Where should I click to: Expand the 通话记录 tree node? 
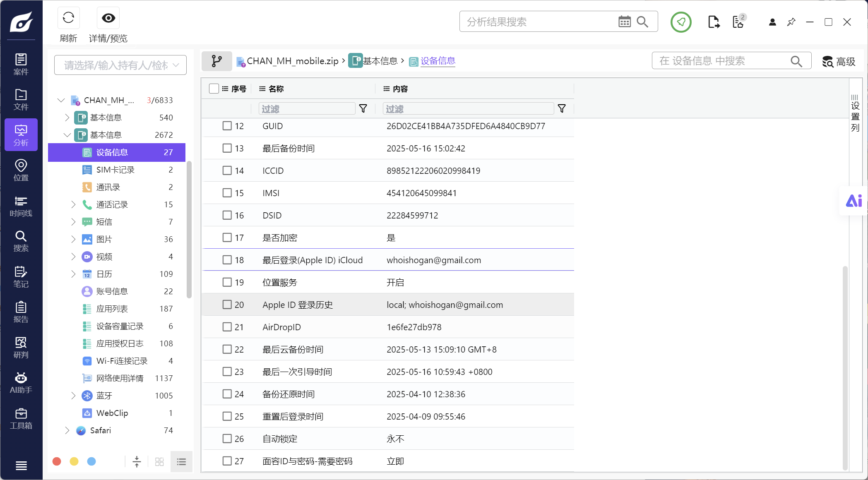pyautogui.click(x=73, y=204)
